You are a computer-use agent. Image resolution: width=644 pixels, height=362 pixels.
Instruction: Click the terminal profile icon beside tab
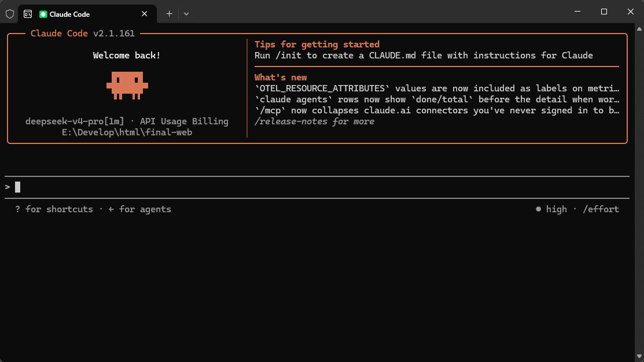coord(28,14)
